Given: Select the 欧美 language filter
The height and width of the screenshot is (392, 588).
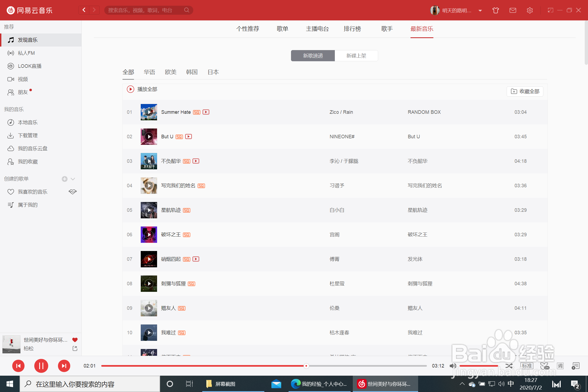Looking at the screenshot, I should click(171, 72).
